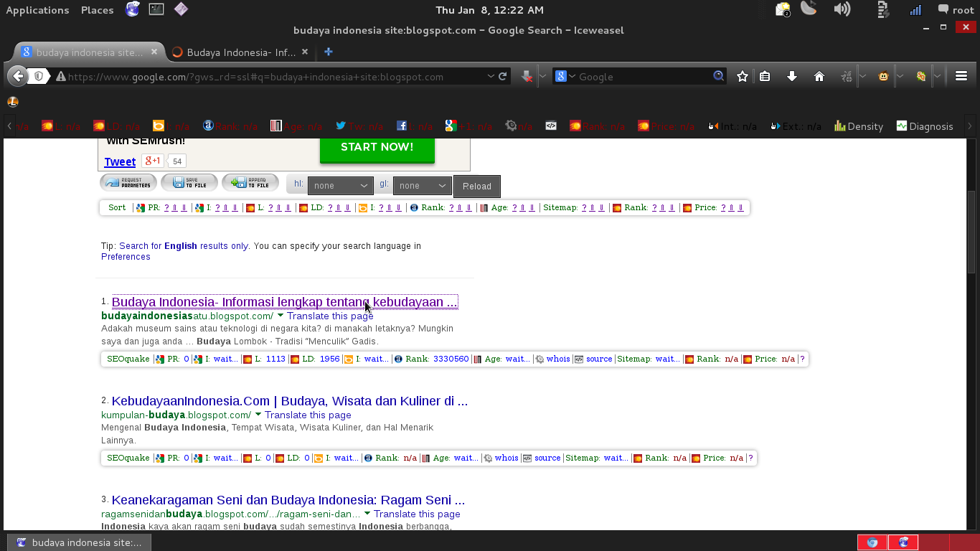Open the Places menu
This screenshot has height=551, width=980.
pos(98,10)
